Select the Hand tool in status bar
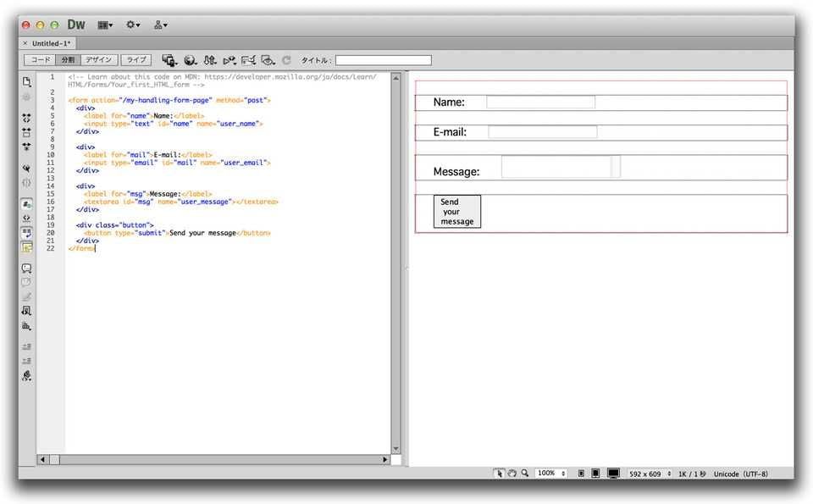 [x=512, y=474]
